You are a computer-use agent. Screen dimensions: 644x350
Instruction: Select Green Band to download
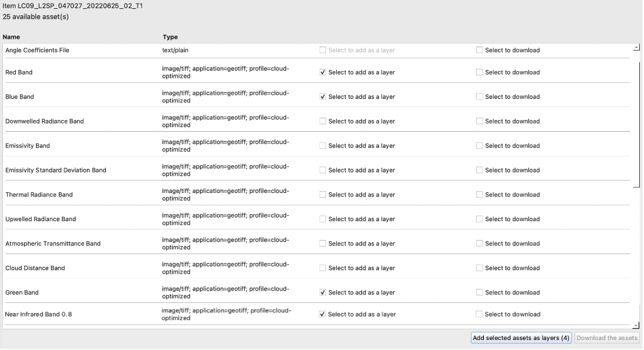pos(479,292)
